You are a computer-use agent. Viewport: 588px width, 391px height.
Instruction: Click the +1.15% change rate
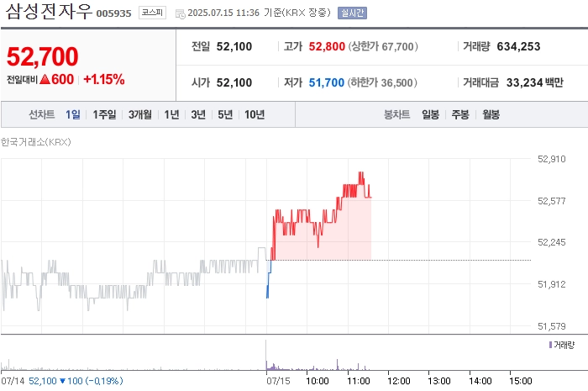click(104, 80)
